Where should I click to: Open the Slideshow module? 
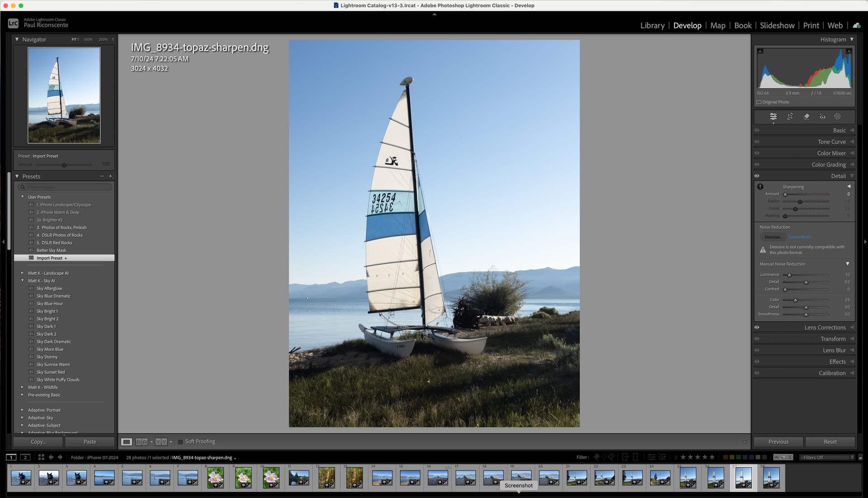tap(777, 25)
